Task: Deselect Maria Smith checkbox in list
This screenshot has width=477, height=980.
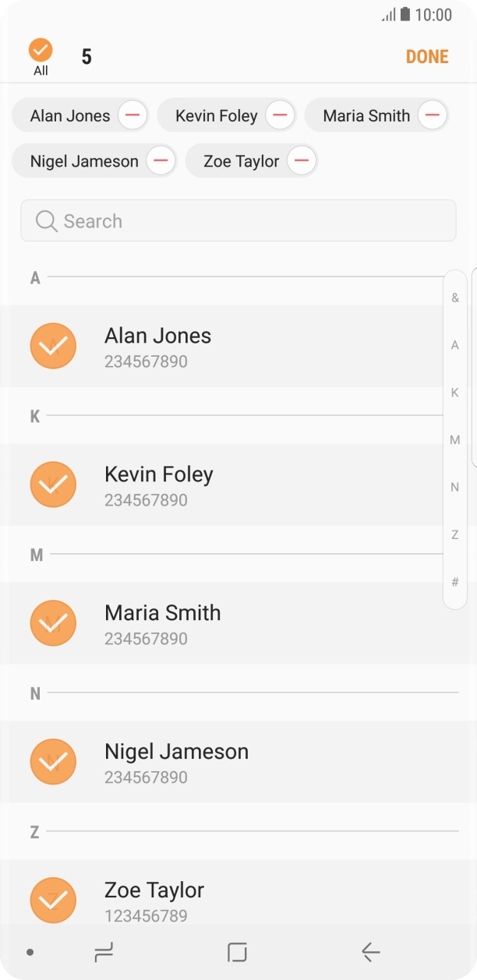Action: tap(53, 623)
